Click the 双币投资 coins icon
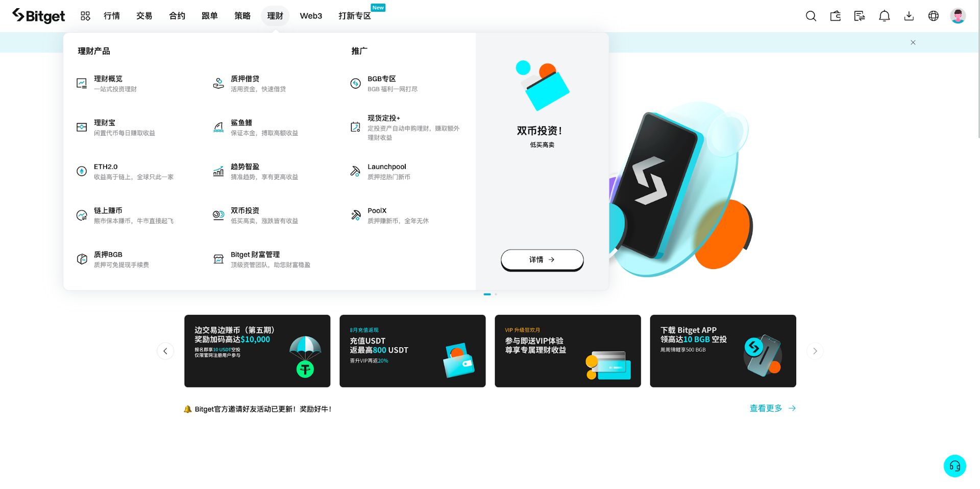This screenshot has width=980, height=489. (x=218, y=215)
